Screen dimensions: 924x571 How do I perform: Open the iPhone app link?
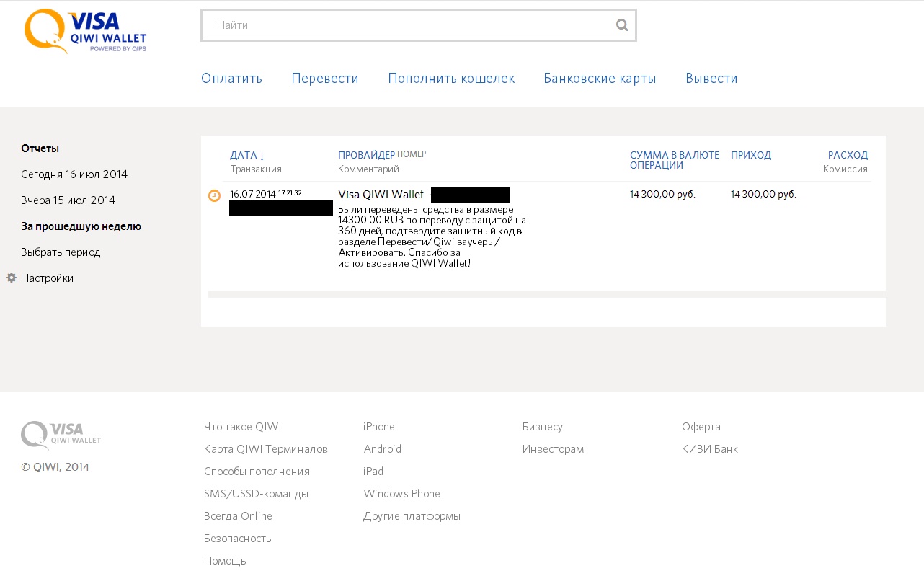coord(379,427)
